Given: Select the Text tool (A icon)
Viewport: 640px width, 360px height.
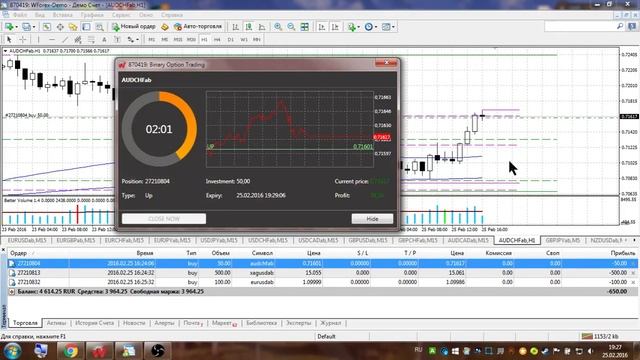Looking at the screenshot, I should coord(104,40).
